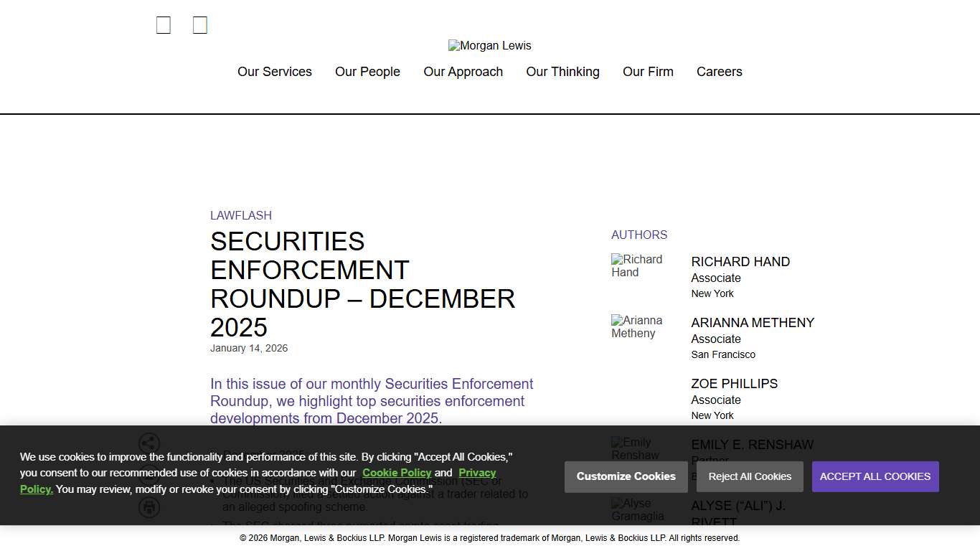Select author RICHARD HAND
This screenshot has height=551, width=980.
click(x=740, y=262)
